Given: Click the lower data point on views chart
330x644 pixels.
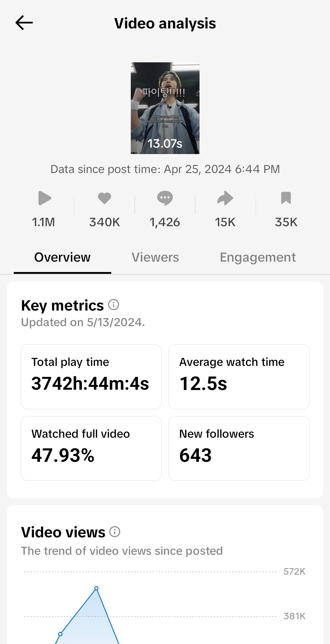Looking at the screenshot, I should coord(60,634).
